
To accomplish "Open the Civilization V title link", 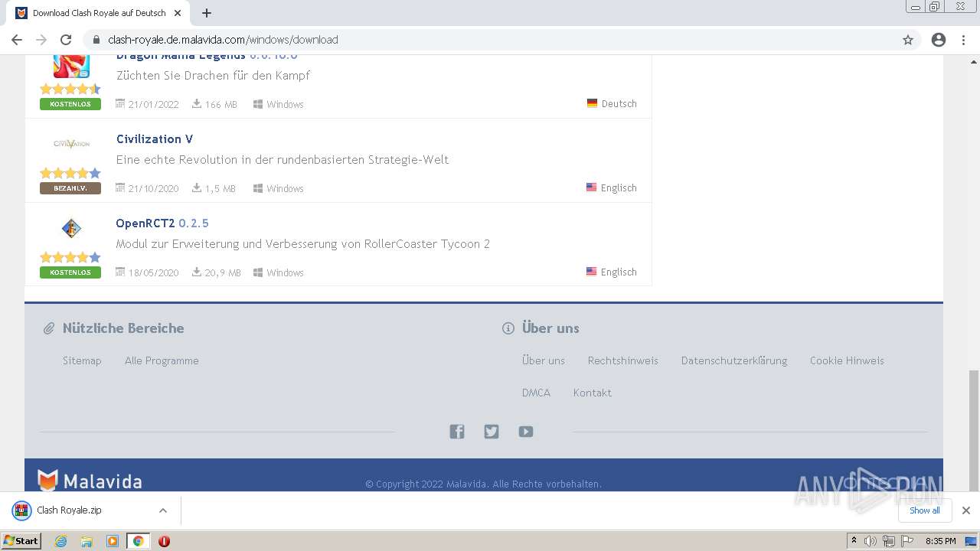I will click(x=155, y=139).
